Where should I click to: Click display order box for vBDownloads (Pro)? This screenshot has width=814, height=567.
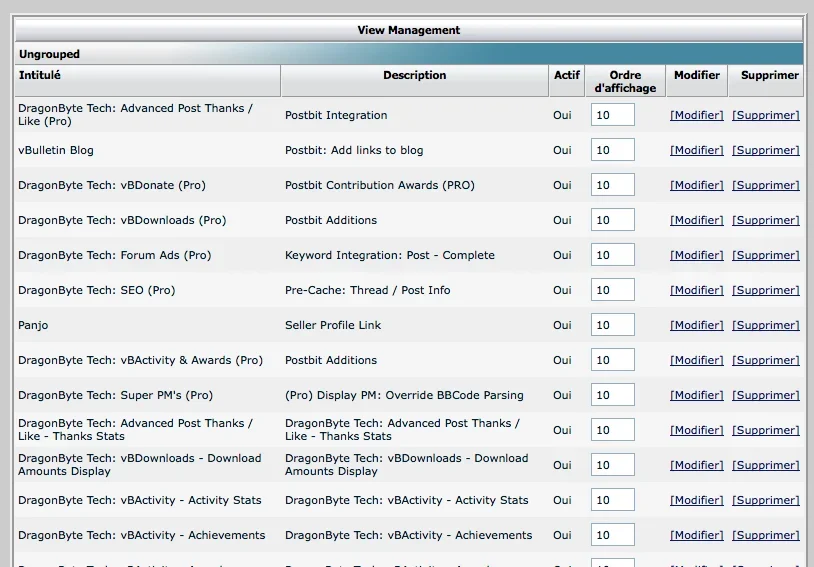coord(613,220)
